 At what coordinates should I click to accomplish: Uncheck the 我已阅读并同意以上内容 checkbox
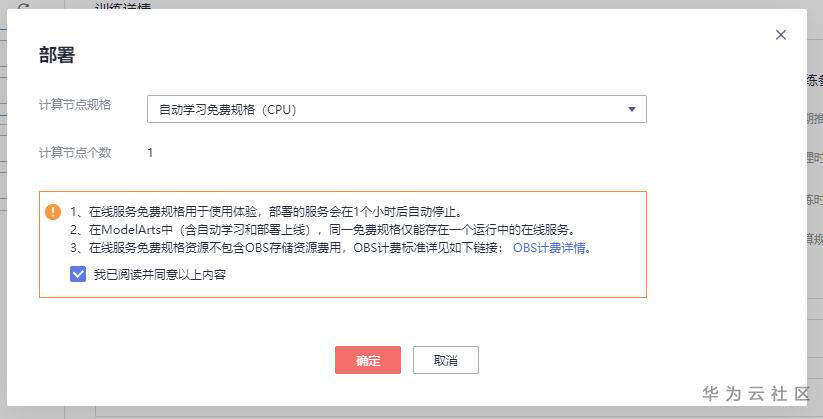pyautogui.click(x=78, y=274)
